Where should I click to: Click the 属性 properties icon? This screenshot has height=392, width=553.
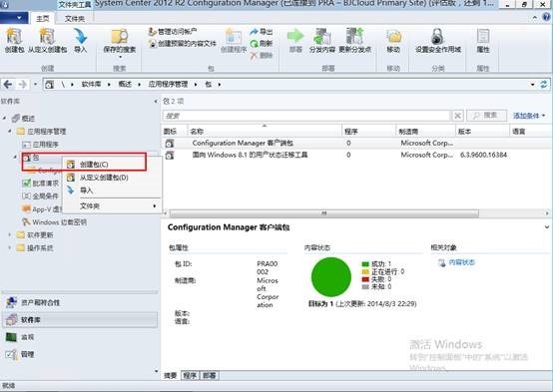point(483,36)
